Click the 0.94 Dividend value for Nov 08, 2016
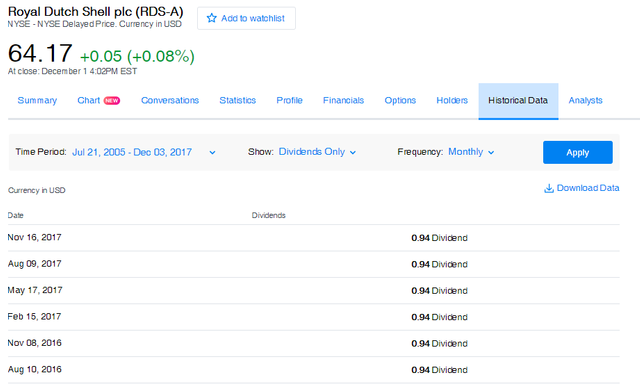 pyautogui.click(x=439, y=344)
